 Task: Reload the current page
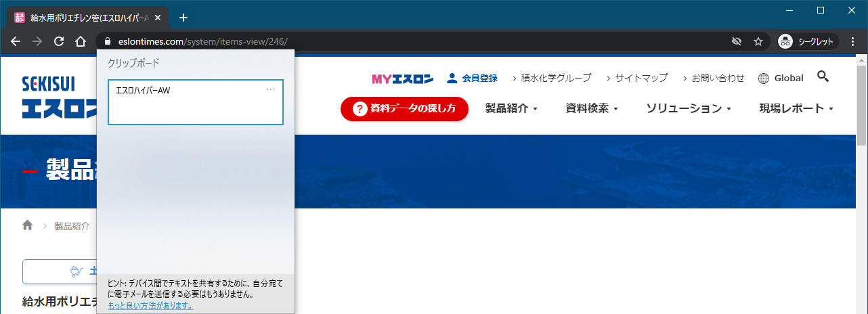tap(59, 41)
